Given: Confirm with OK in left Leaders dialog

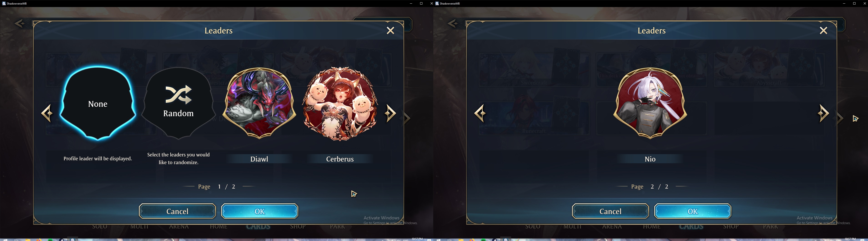Looking at the screenshot, I should pyautogui.click(x=260, y=211).
